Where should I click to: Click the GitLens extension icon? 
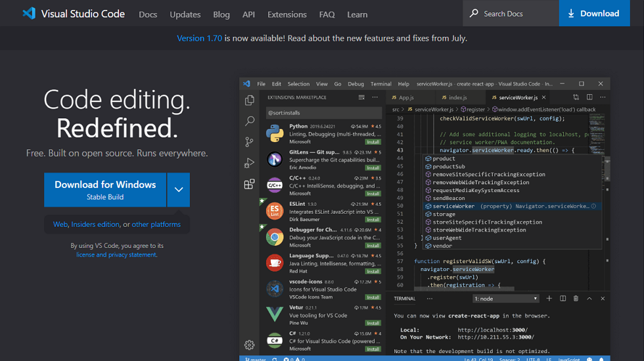[275, 160]
